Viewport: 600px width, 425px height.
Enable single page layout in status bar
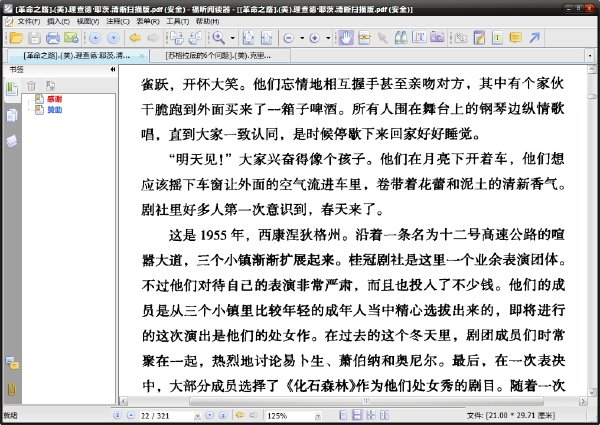click(344, 415)
